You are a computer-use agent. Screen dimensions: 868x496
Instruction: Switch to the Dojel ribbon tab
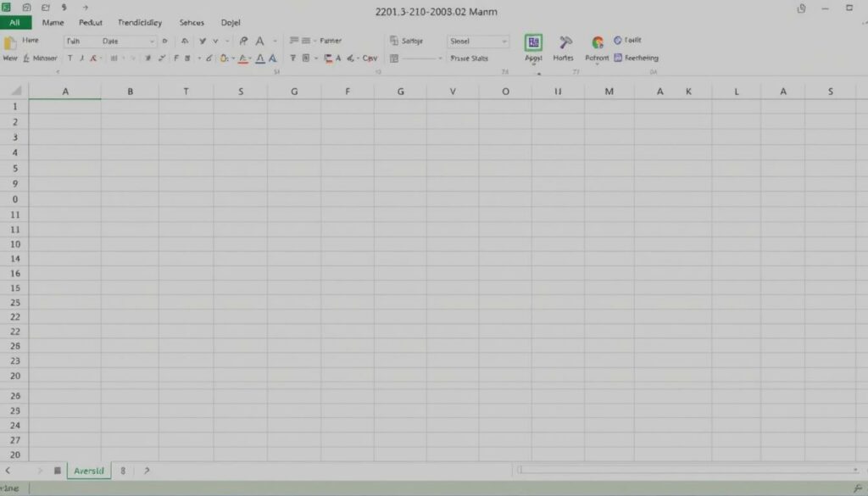point(231,23)
